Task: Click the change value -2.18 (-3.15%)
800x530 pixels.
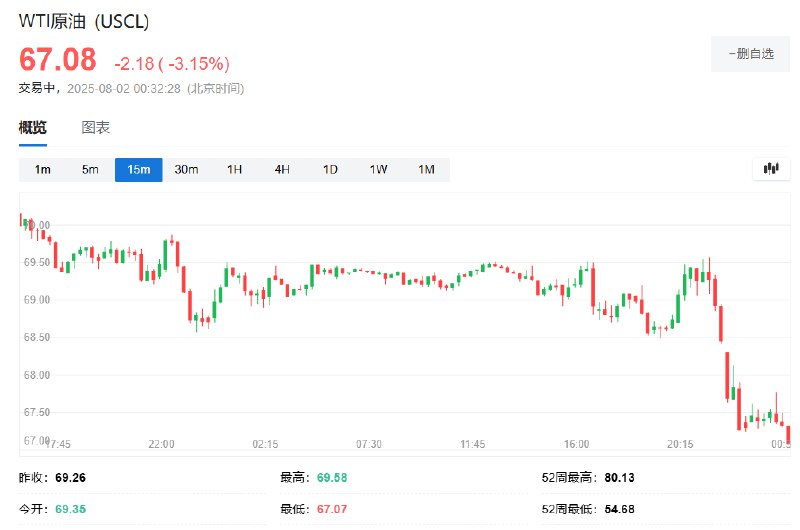Action: click(172, 64)
